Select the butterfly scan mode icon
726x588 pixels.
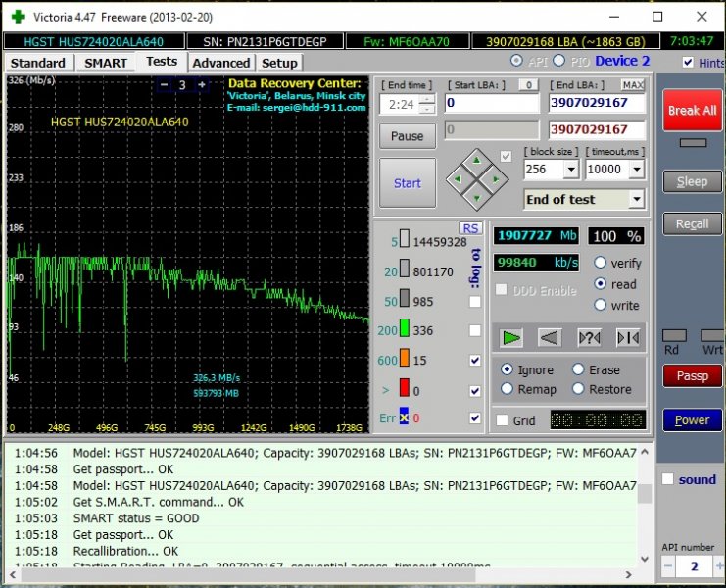tap(627, 338)
